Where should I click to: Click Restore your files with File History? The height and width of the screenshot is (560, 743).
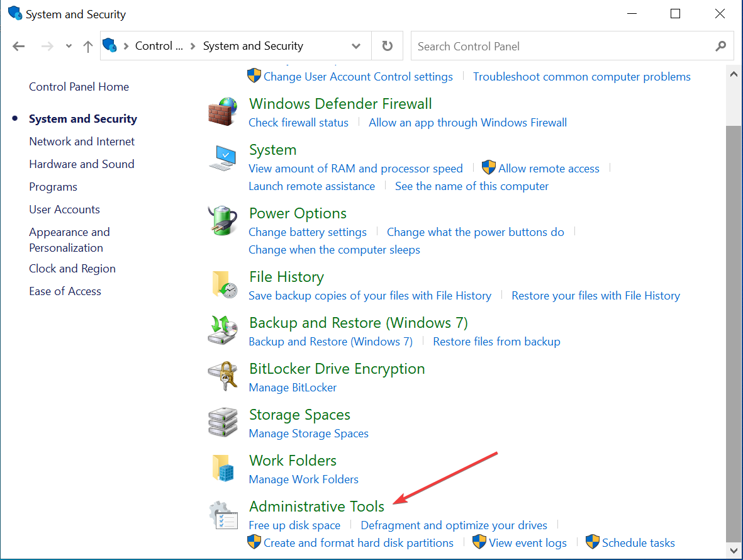point(596,296)
